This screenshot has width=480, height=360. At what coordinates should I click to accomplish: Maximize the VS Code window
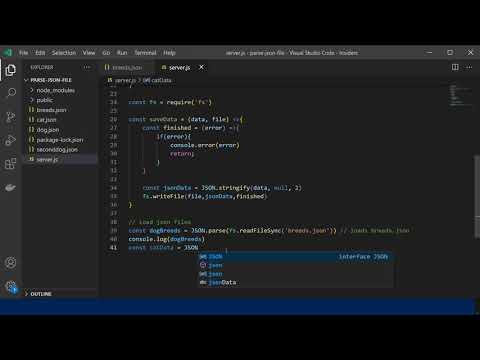click(450, 52)
